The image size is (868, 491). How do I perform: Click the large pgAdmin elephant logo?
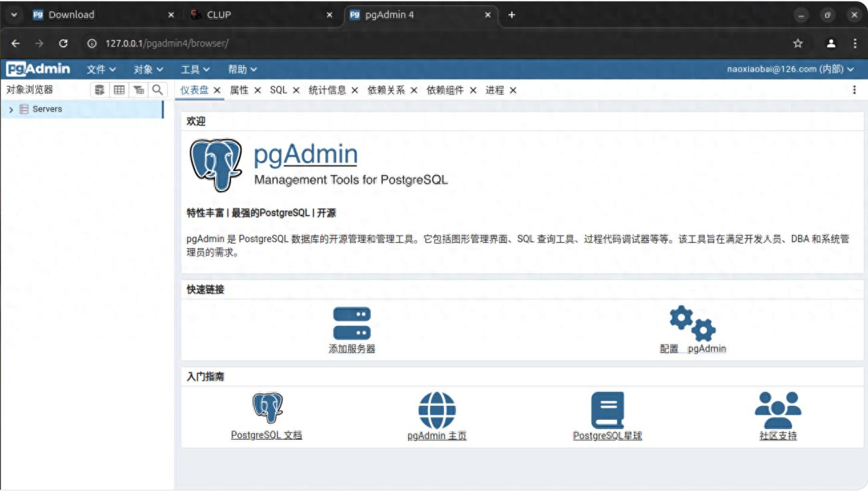pyautogui.click(x=216, y=166)
